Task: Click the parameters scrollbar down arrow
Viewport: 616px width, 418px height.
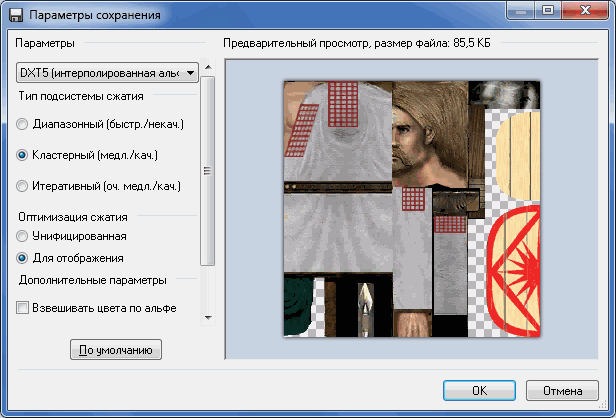Action: (208, 317)
